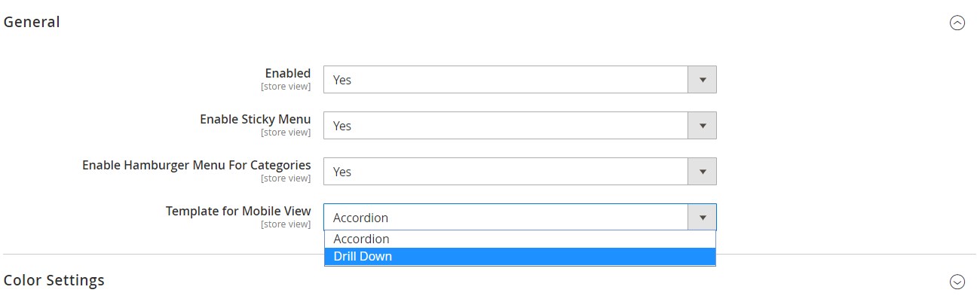Click store view scope text under Enabled
This screenshot has height=305, width=980.
286,87
